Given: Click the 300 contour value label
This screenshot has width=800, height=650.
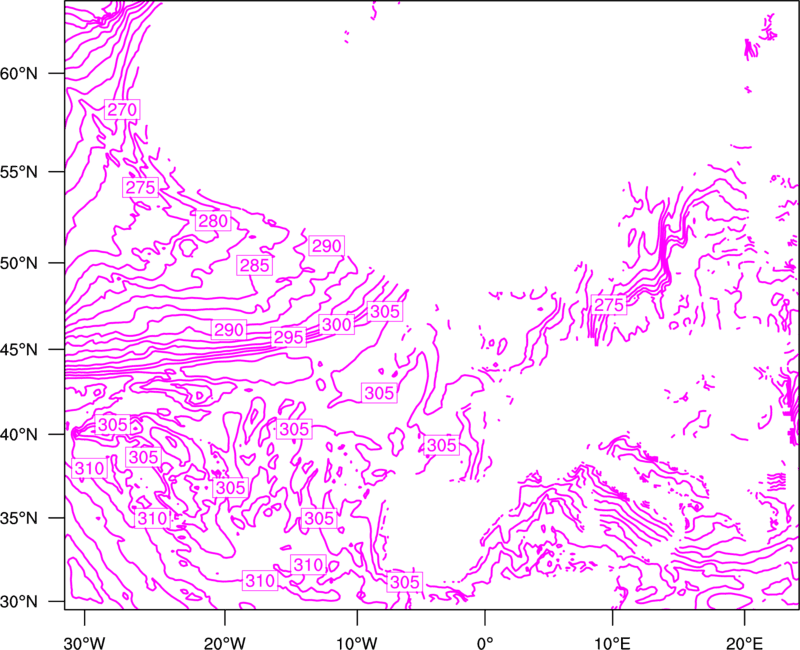Looking at the screenshot, I should [x=337, y=324].
